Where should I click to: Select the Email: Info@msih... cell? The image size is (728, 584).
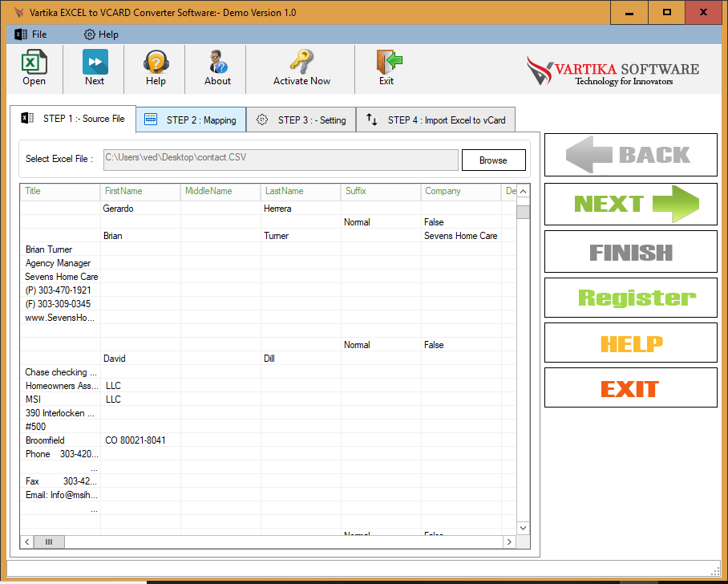60,495
